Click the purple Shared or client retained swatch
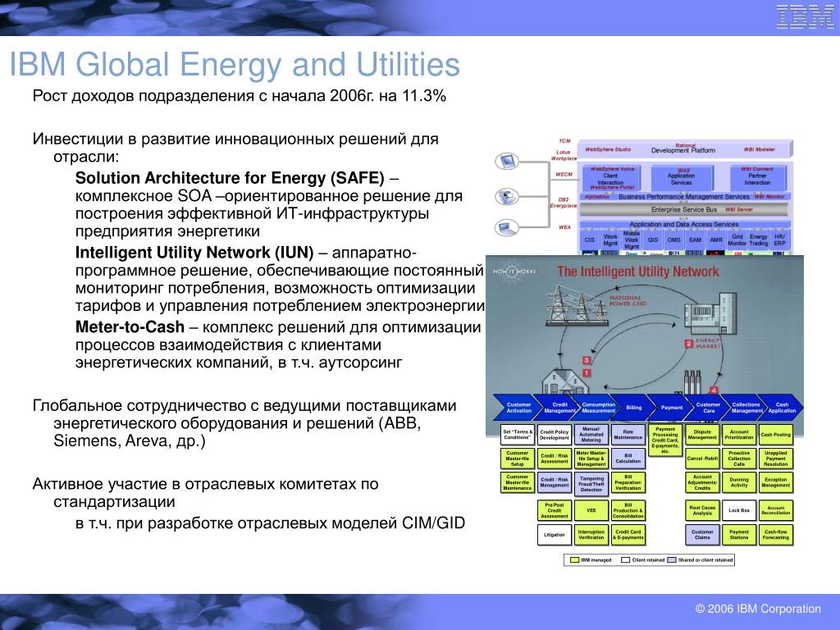The height and width of the screenshot is (630, 840). point(671,559)
